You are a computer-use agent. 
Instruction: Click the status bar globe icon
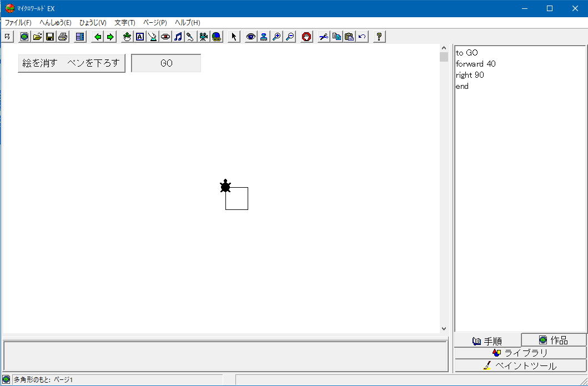coord(6,380)
